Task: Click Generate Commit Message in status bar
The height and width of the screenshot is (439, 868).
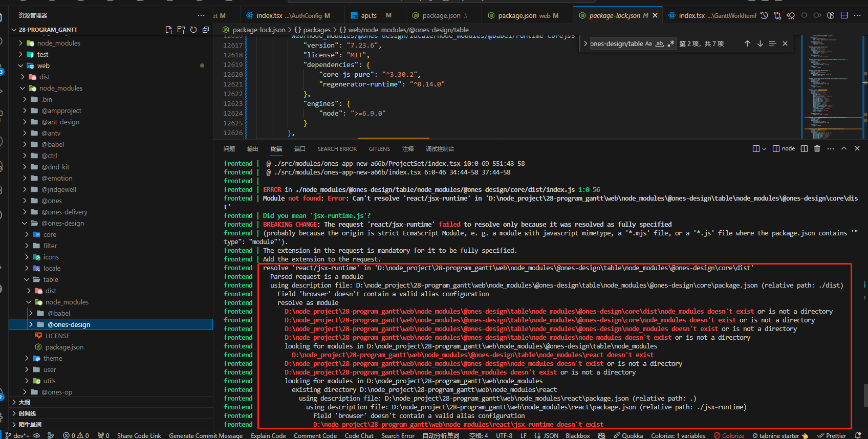Action: [x=206, y=435]
